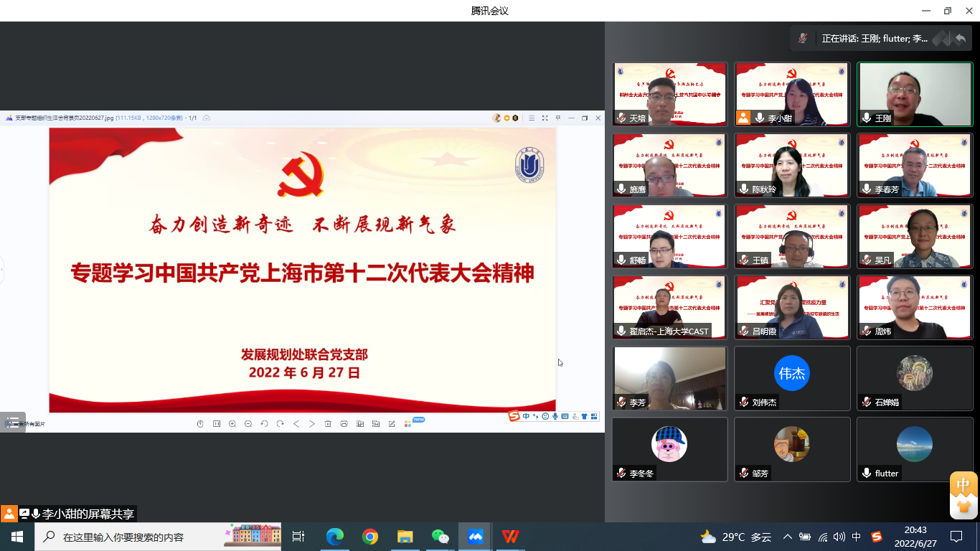Delete the image with trash icon
Image resolution: width=980 pixels, height=551 pixels.
(x=328, y=423)
